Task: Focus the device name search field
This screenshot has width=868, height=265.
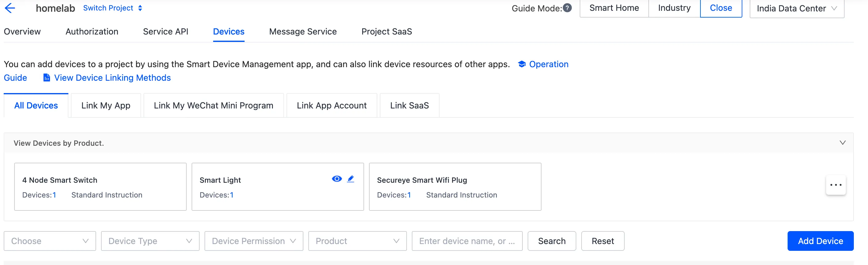Action: coord(467,241)
